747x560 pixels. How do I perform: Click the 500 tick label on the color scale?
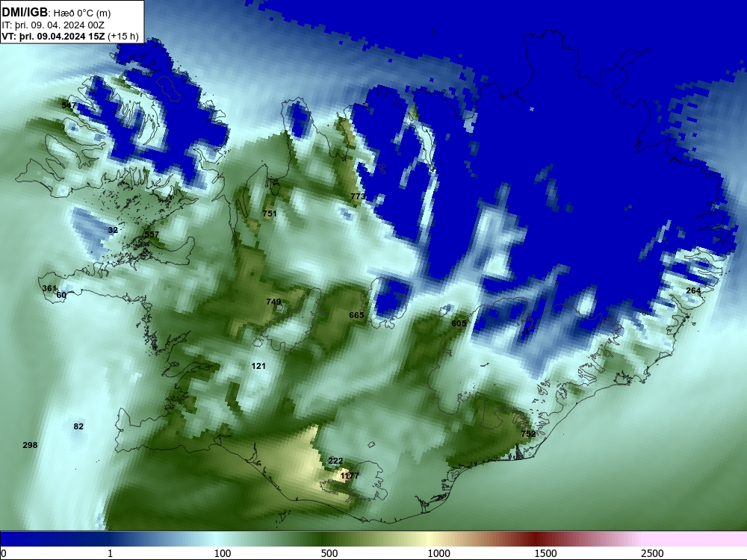(329, 553)
